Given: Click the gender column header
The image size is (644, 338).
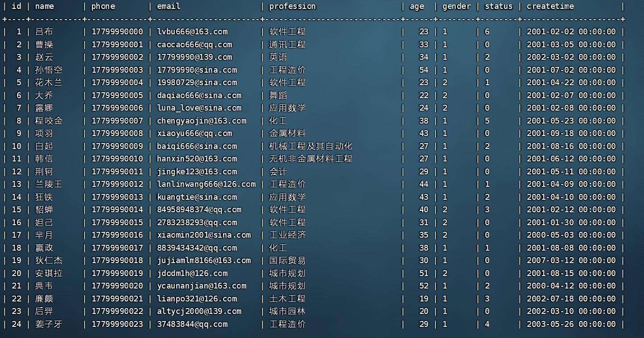Looking at the screenshot, I should point(455,6).
